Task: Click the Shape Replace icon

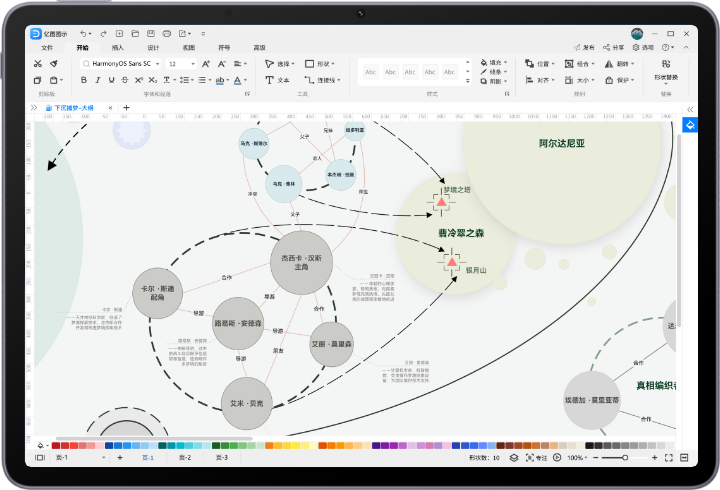Action: [665, 64]
